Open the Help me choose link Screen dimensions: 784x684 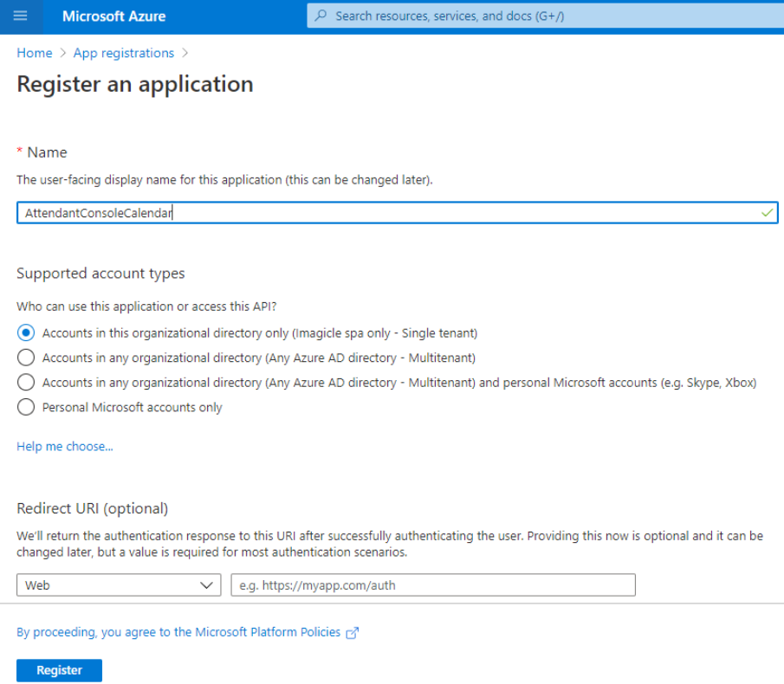click(x=65, y=447)
